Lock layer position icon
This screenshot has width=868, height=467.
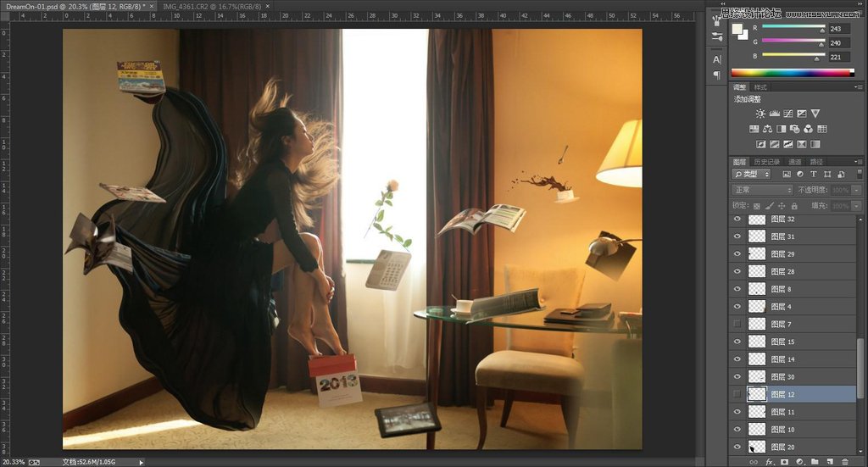(782, 206)
